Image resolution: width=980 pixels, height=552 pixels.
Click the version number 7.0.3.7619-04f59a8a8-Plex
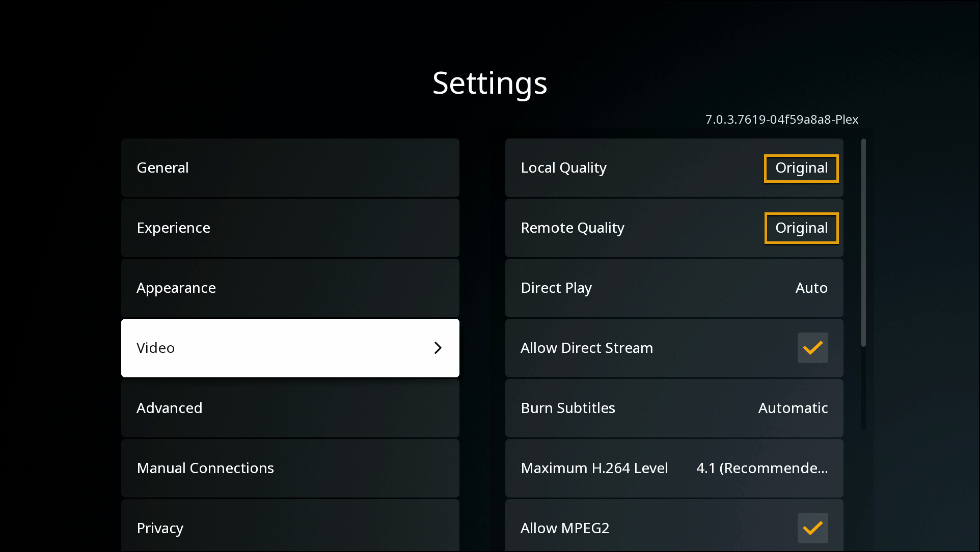point(781,120)
